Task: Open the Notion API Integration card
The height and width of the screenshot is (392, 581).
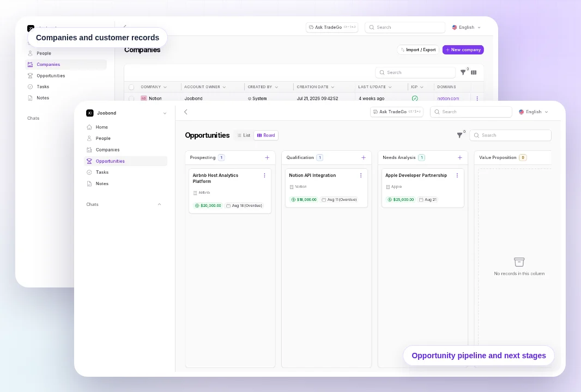Action: click(326, 188)
